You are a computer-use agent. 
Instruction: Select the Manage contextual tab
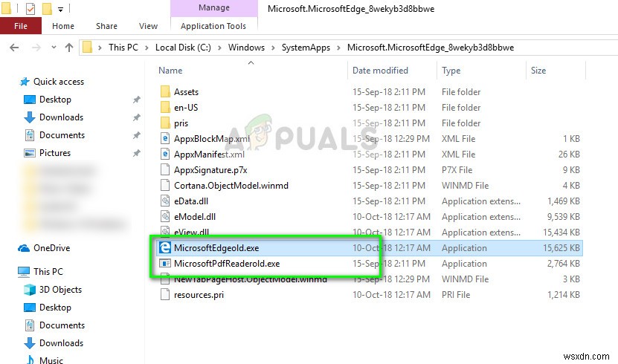pos(214,8)
